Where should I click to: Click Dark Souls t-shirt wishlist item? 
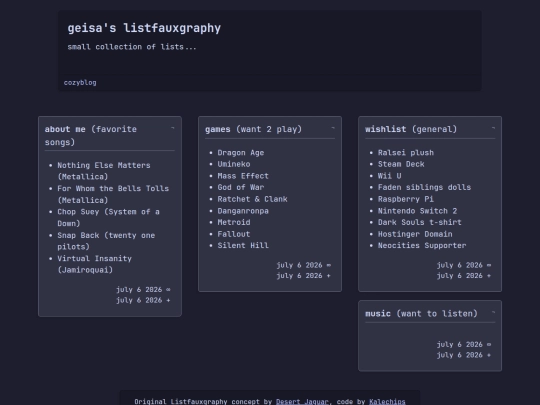coord(419,222)
